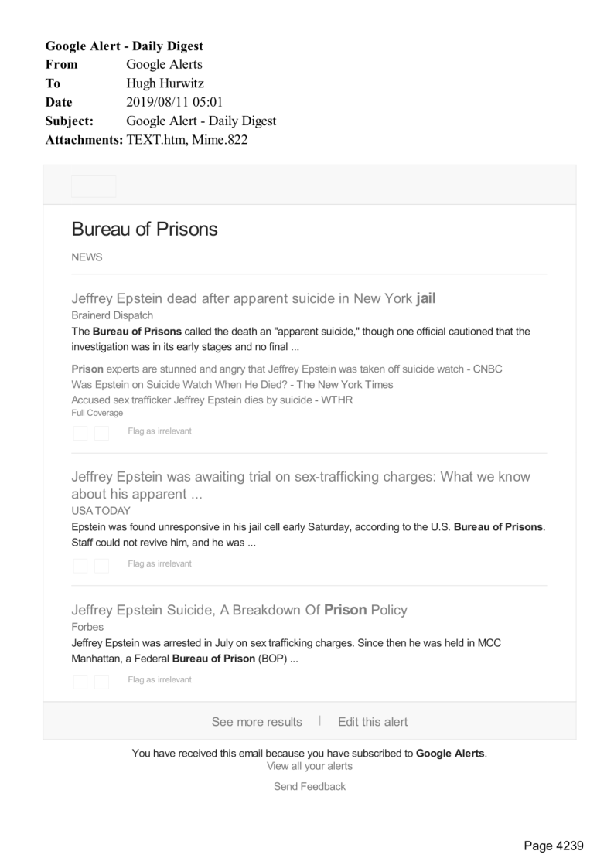Flag the Brainerd Dispatch story as irrelevant

point(159,431)
